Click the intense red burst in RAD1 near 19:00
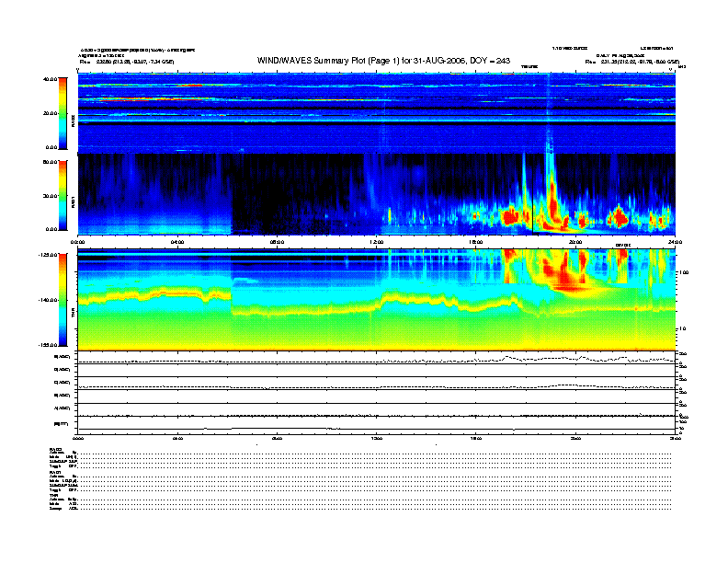Image resolution: width=728 pixels, height=563 pixels. click(x=552, y=202)
